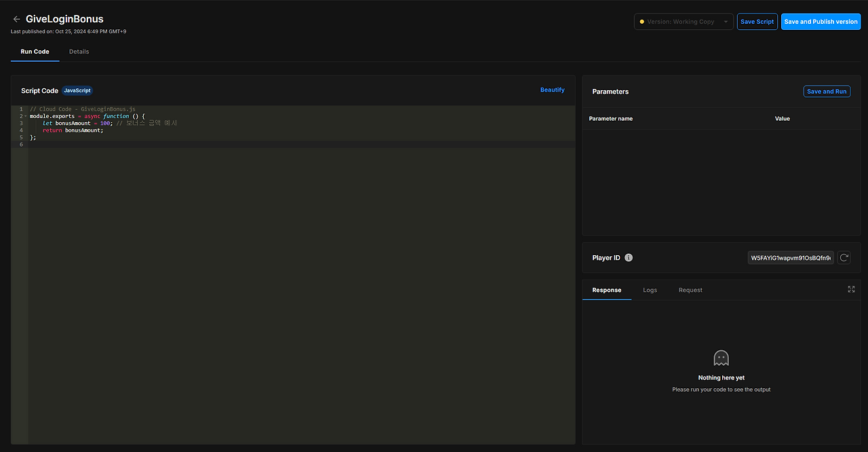Expand the Response panel to fullscreen
This screenshot has height=452, width=868.
(x=851, y=289)
